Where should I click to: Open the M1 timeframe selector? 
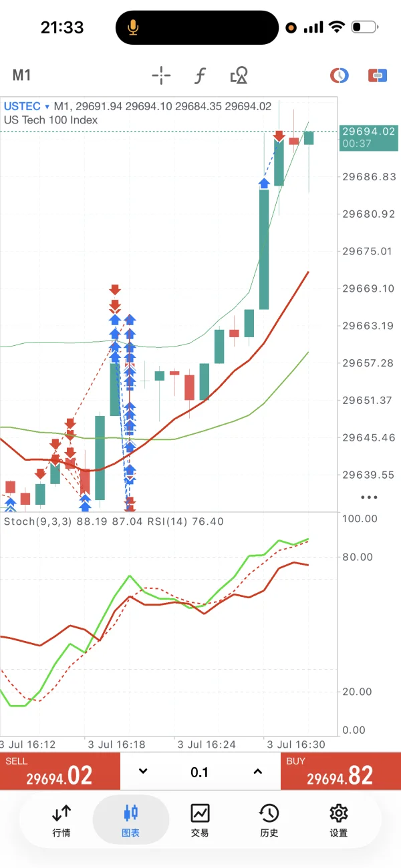[22, 75]
